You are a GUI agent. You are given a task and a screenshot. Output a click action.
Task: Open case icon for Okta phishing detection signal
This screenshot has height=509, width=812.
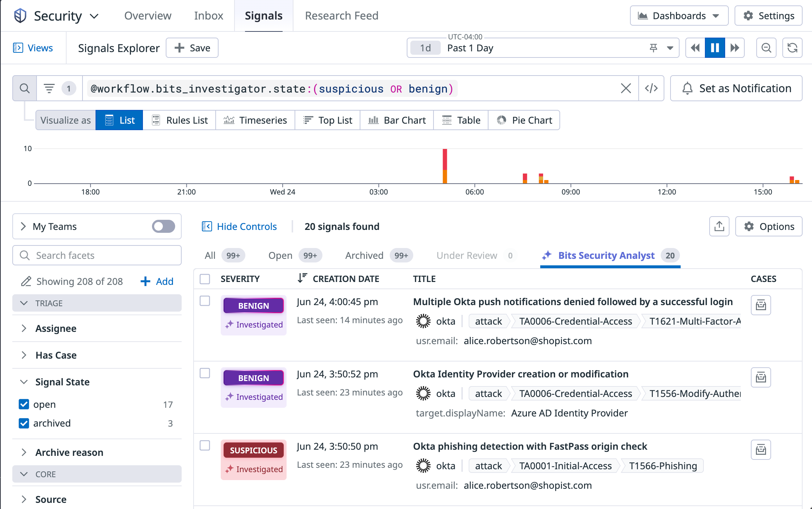(761, 450)
